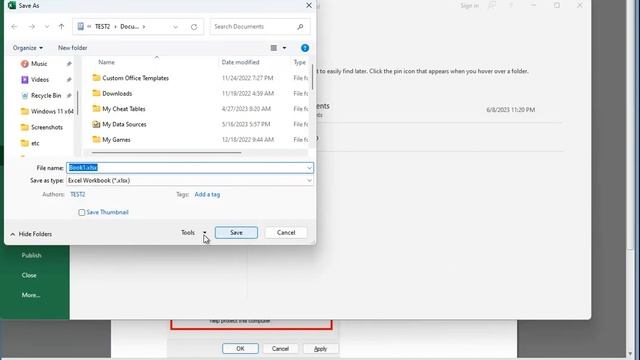The image size is (640, 360).
Task: Go up one folder level arrow
Action: [61, 27]
